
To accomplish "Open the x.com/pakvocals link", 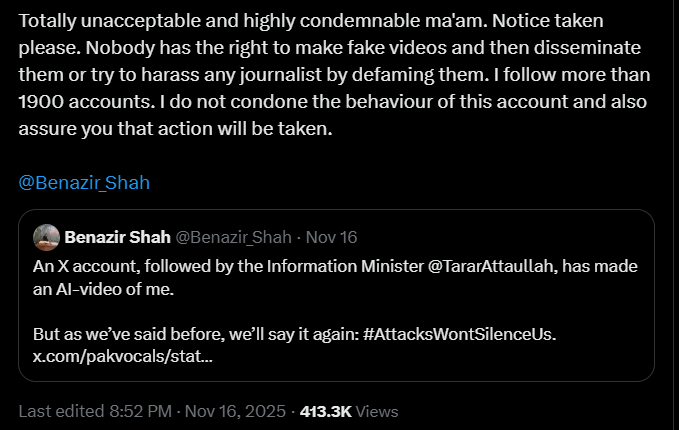I will tap(116, 355).
